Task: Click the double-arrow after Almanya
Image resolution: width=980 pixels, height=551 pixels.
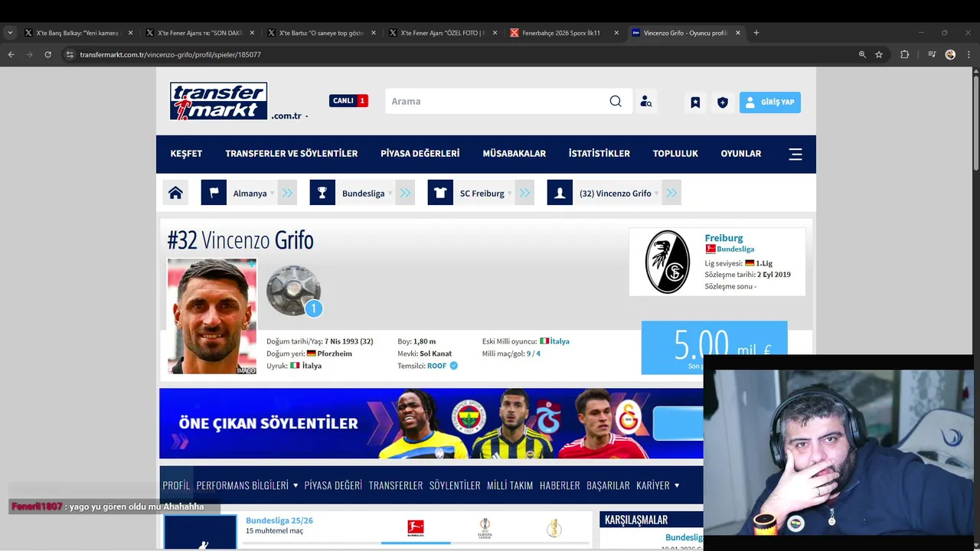Action: [x=287, y=193]
